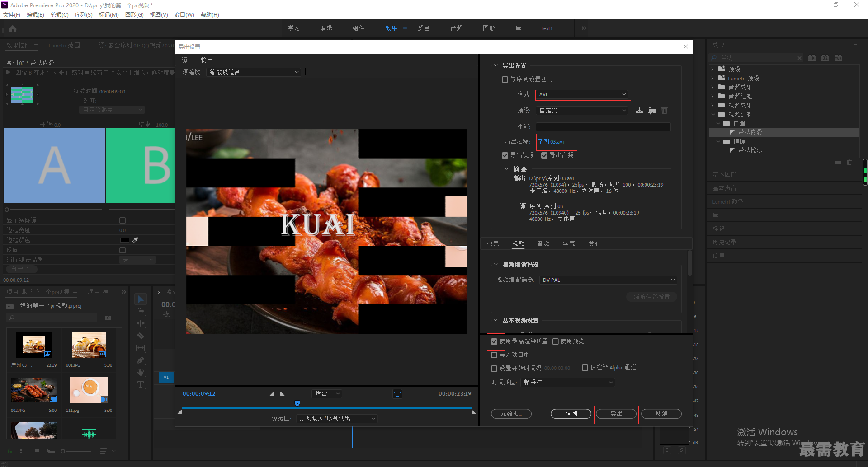The image size is (868, 467).
Task: Toggle the export video checkbox
Action: pos(505,155)
